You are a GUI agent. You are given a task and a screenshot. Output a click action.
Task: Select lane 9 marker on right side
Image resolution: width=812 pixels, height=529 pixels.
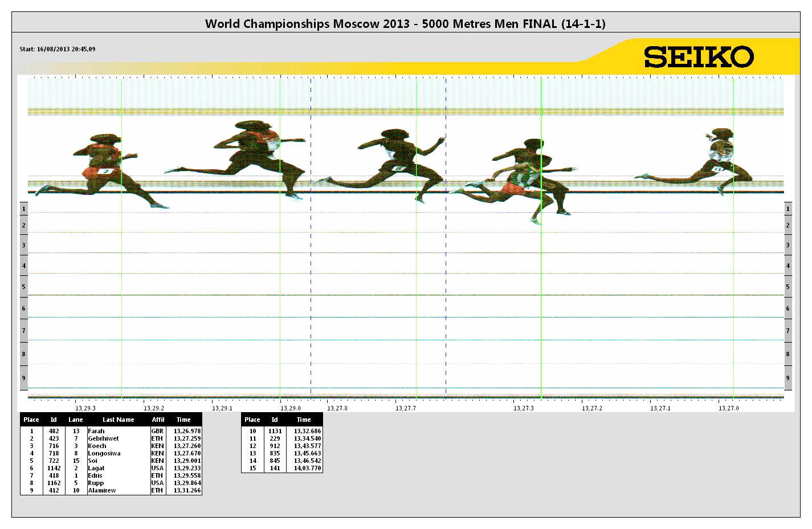[x=787, y=378]
